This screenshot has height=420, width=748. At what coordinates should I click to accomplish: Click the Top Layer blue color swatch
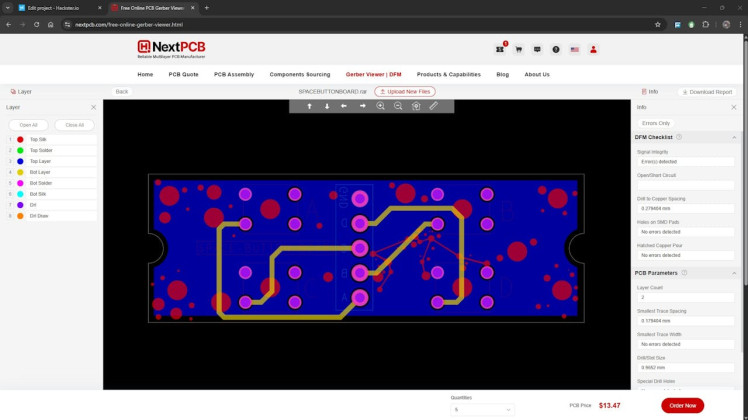click(20, 161)
